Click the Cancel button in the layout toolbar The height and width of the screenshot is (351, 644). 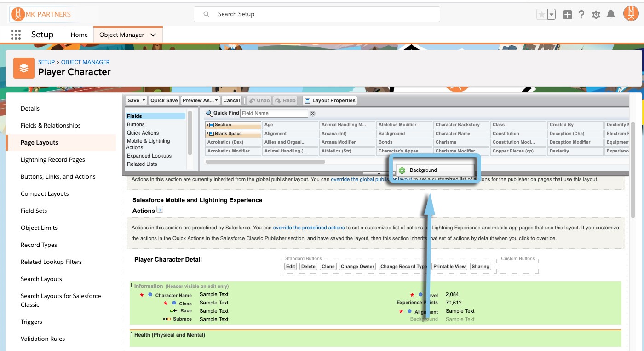(x=232, y=100)
